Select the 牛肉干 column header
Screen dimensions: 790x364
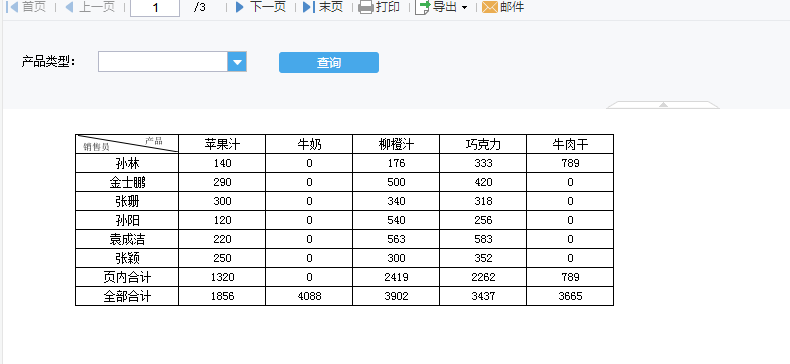point(570,144)
